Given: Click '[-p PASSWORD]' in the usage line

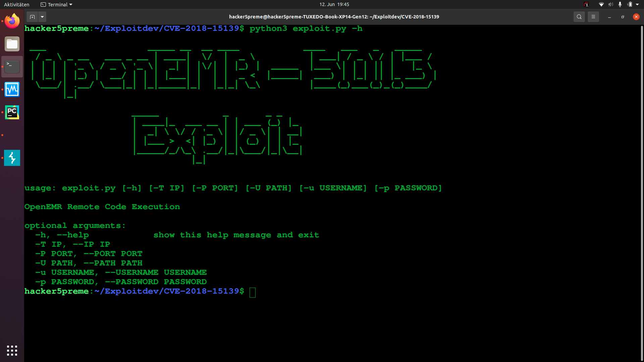Looking at the screenshot, I should [408, 188].
